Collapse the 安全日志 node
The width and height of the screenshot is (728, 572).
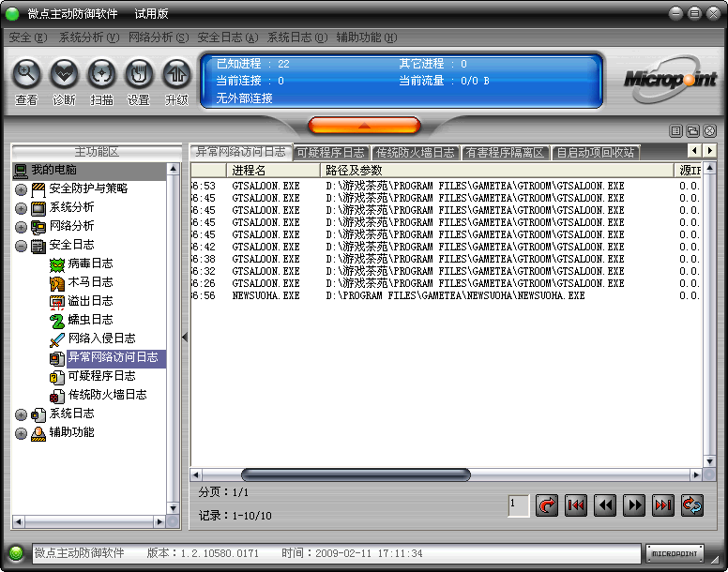pos(21,246)
